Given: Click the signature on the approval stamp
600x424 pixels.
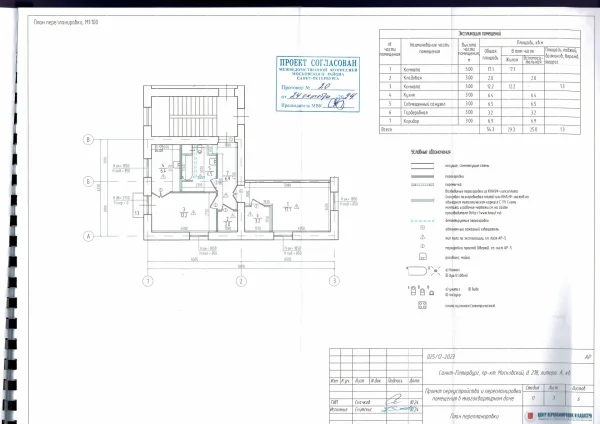Looking at the screenshot, I should tap(335, 104).
